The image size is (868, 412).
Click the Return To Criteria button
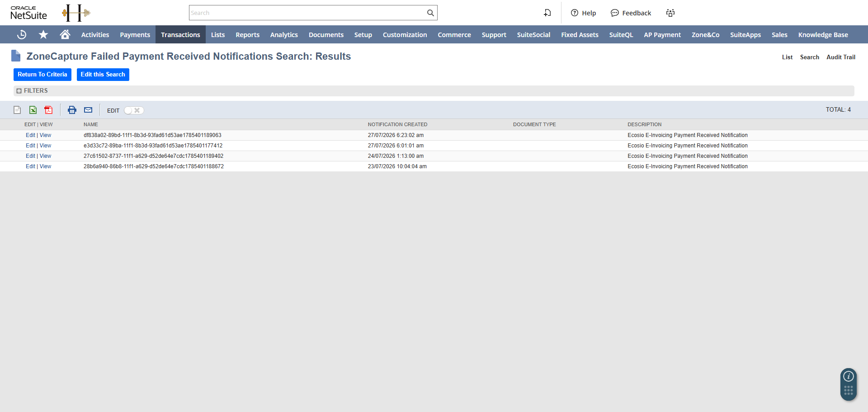point(42,75)
